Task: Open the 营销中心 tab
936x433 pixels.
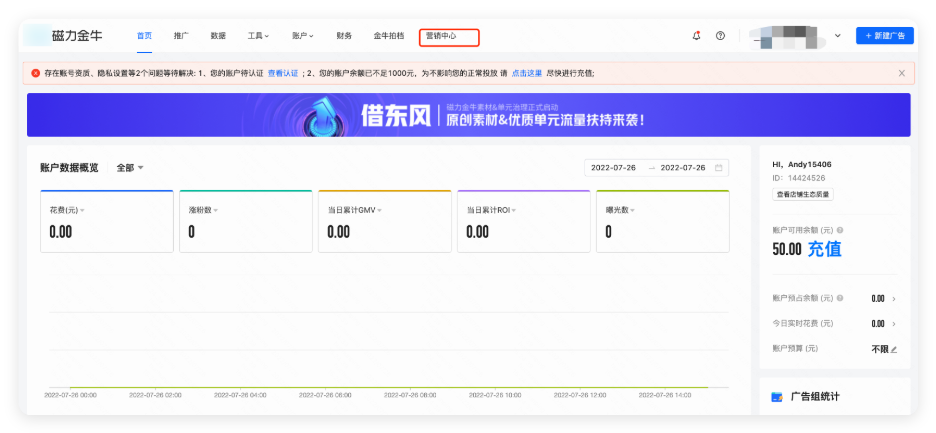Action: 441,36
